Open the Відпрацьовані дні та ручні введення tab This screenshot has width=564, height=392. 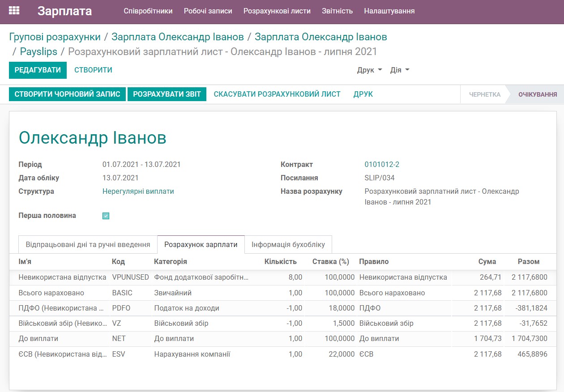[87, 244]
